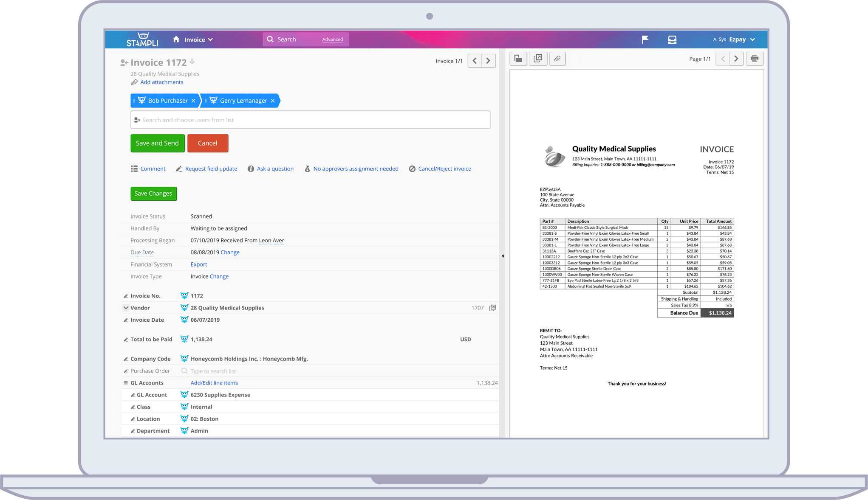The image size is (868, 500).
Task: Click Add/Edit line items link
Action: coord(214,383)
